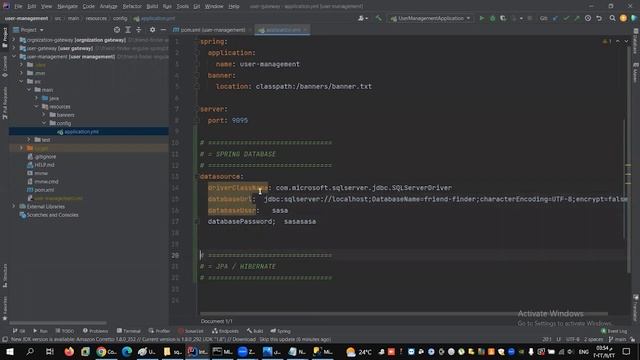Open the Spring tool window
Viewport: 640px width, 360px height.
coord(280,331)
